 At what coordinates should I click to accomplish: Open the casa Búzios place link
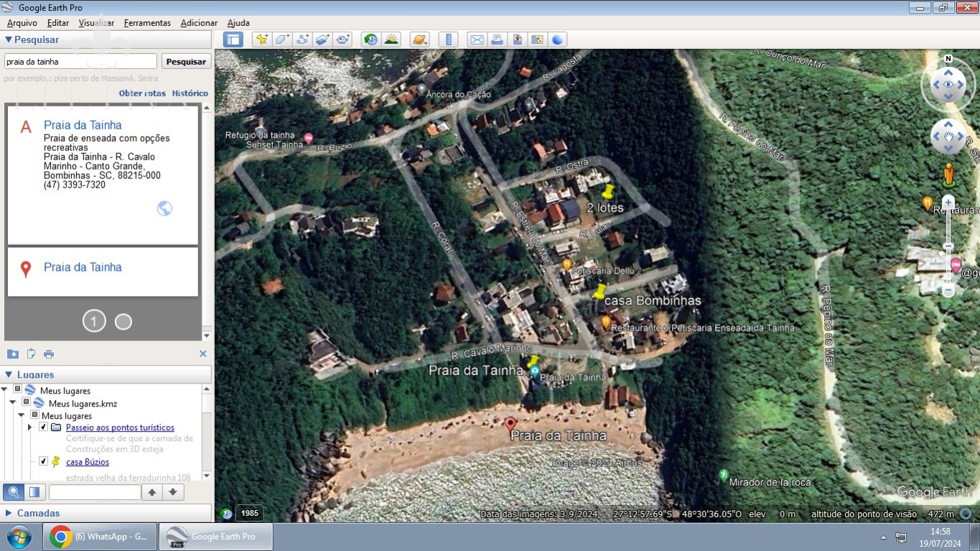tap(88, 462)
